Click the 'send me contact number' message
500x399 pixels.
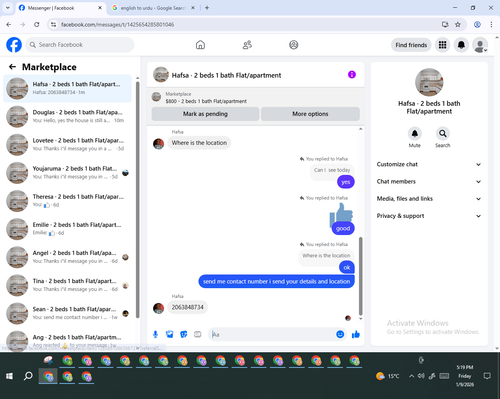tap(276, 282)
